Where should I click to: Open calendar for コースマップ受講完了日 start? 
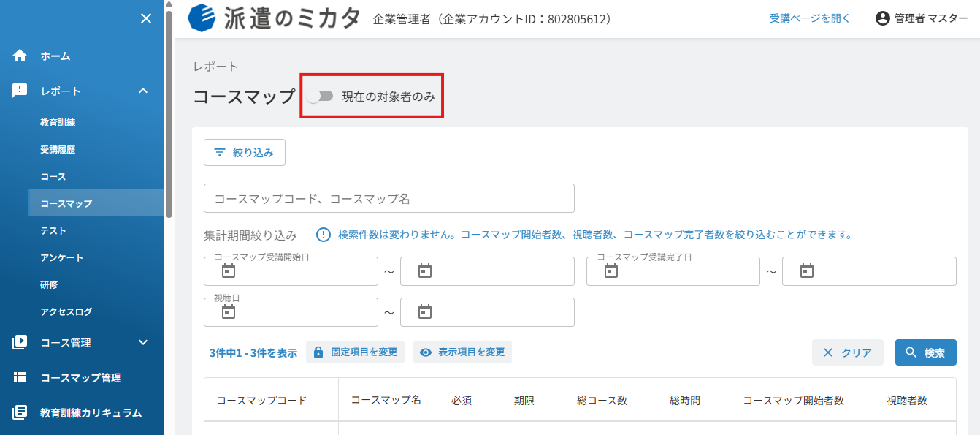(611, 271)
